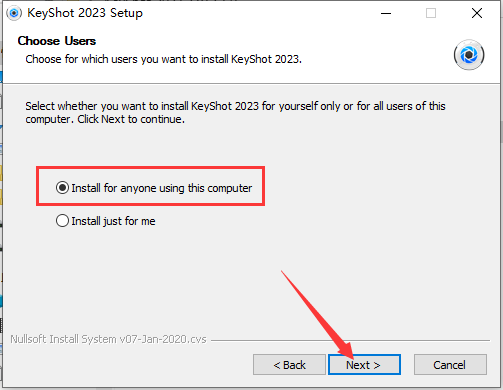This screenshot has width=503, height=390.
Task: Click the greyed-out maximize window button
Action: tap(431, 13)
